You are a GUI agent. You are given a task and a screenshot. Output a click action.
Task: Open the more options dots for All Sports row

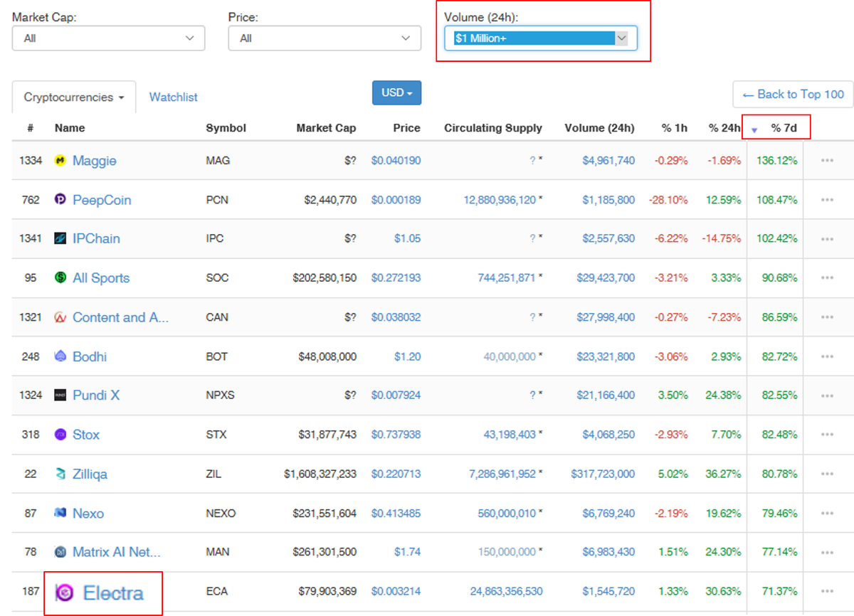click(827, 278)
